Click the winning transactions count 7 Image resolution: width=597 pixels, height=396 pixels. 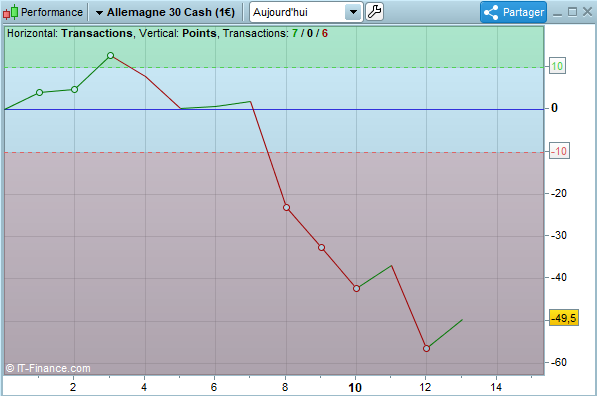point(295,34)
